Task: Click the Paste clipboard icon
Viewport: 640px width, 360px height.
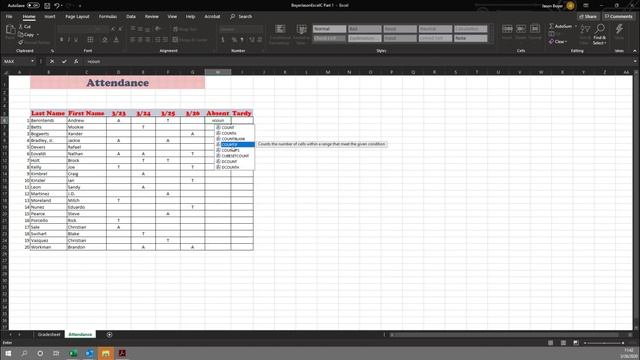Action: click(x=10, y=30)
